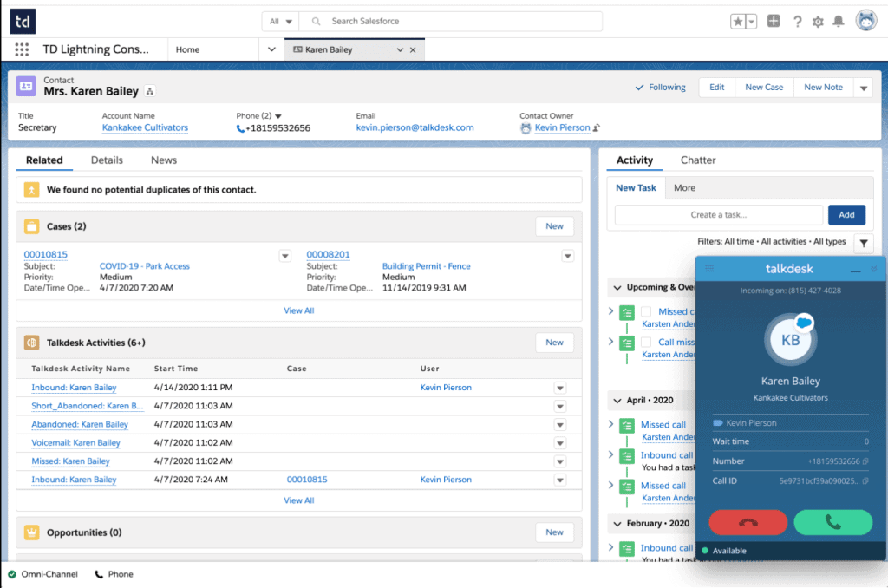Switch to the News tab
Screen dimensions: 888x588
pyautogui.click(x=164, y=160)
